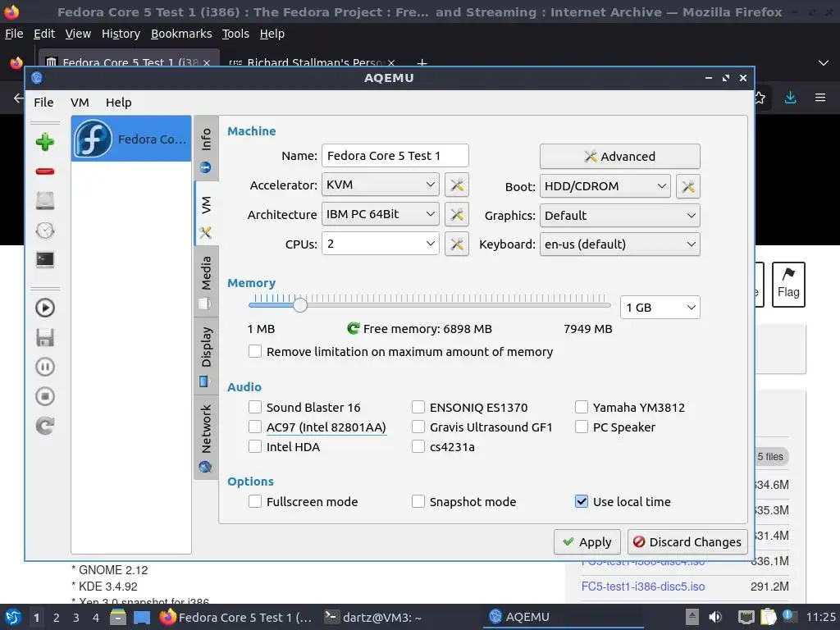Image resolution: width=840 pixels, height=630 pixels.
Task: Open the file manager icon in taskbar
Action: coord(118,617)
